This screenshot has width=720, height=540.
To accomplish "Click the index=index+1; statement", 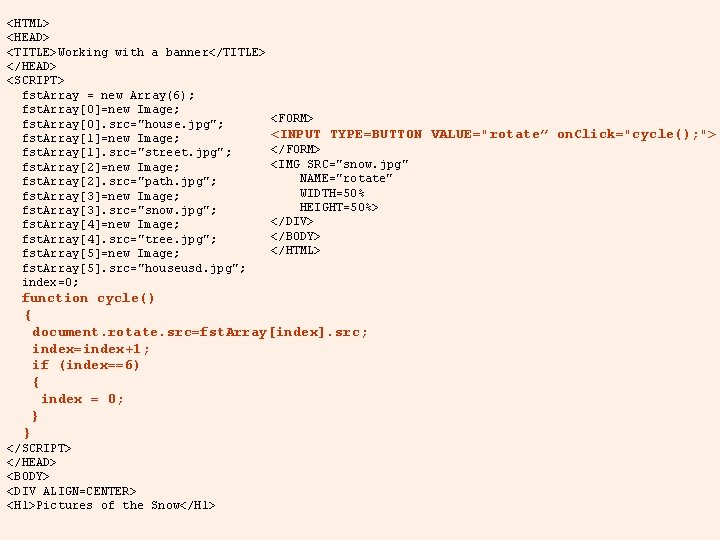I will tap(91, 349).
